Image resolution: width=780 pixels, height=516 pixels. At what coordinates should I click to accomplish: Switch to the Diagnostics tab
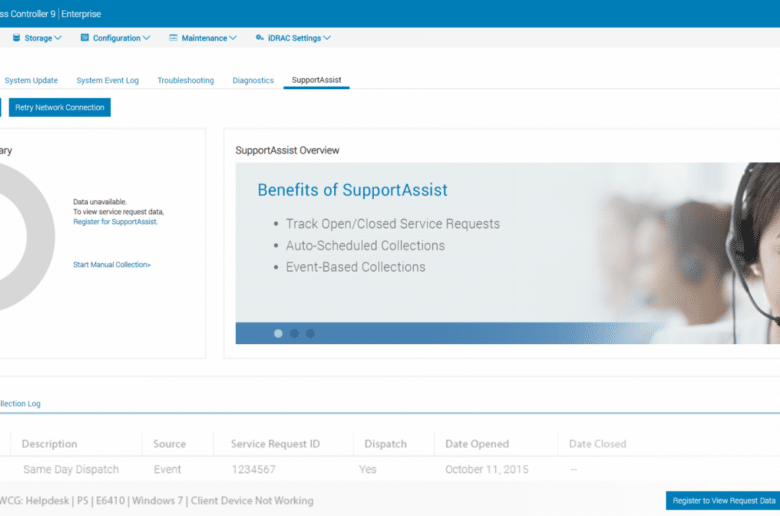coord(253,80)
